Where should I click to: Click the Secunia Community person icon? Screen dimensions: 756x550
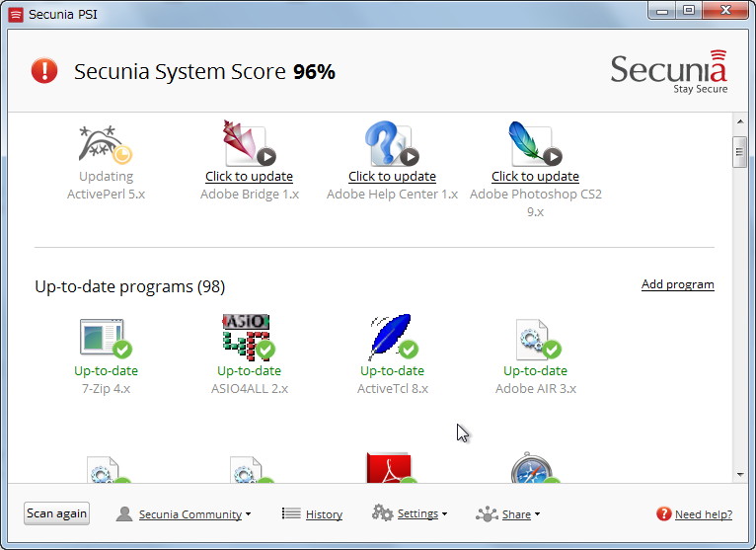[x=124, y=513]
